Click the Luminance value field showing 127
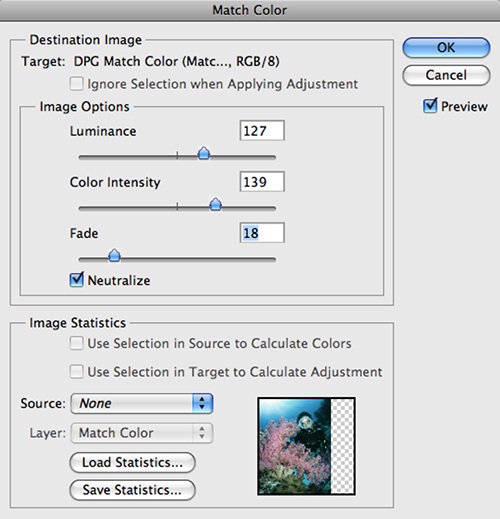This screenshot has width=500, height=519. click(262, 130)
